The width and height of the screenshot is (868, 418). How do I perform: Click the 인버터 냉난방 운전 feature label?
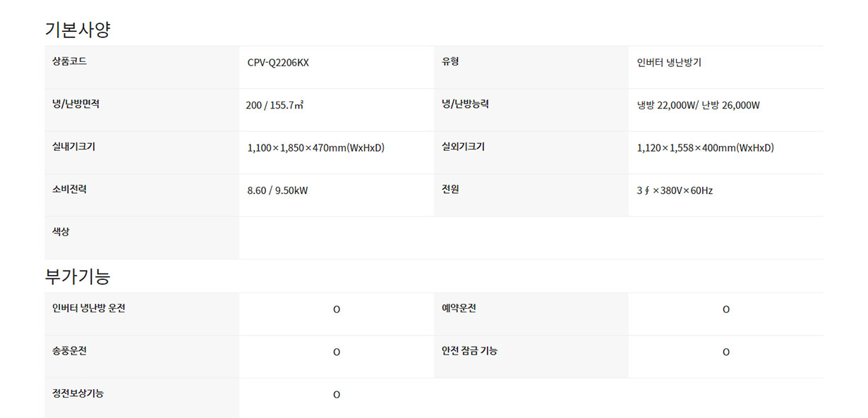88,308
